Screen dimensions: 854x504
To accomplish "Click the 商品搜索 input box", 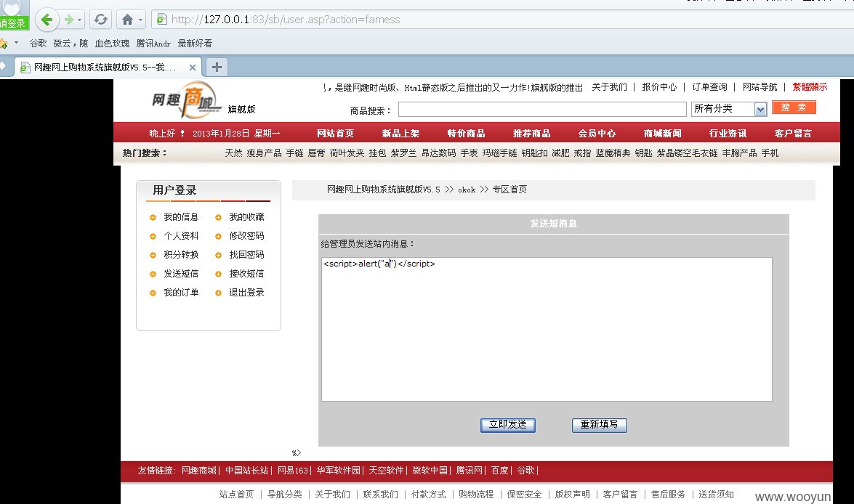I will click(x=542, y=110).
